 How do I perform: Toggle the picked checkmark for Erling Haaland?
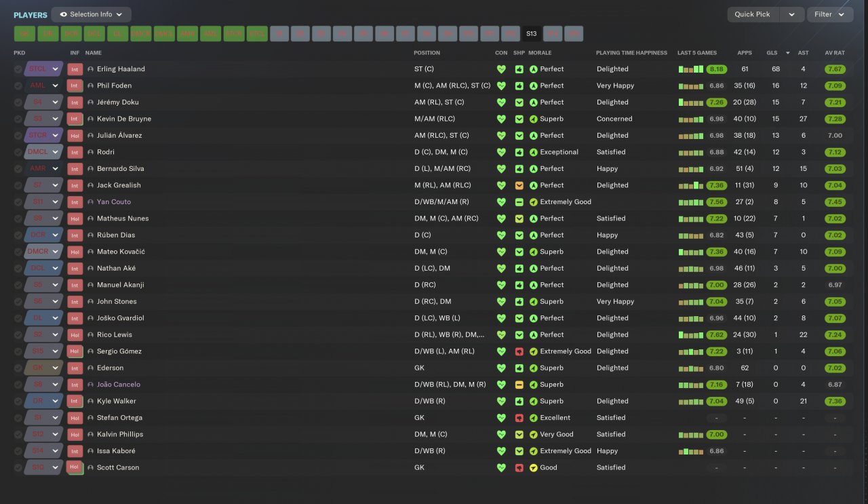18,69
